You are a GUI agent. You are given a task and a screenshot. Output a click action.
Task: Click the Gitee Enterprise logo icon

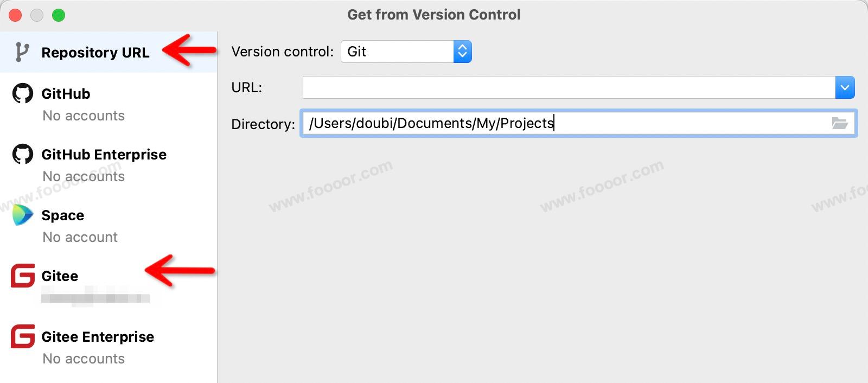click(x=23, y=336)
